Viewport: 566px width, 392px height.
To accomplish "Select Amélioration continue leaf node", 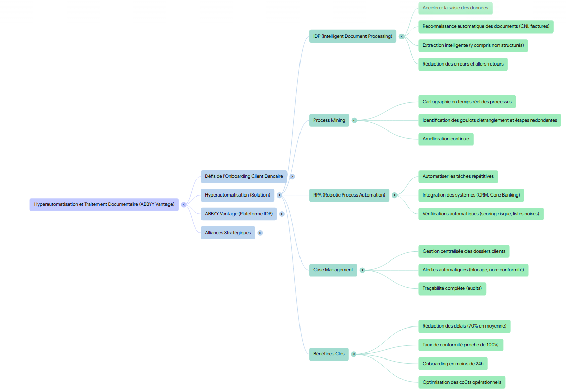I will (445, 139).
